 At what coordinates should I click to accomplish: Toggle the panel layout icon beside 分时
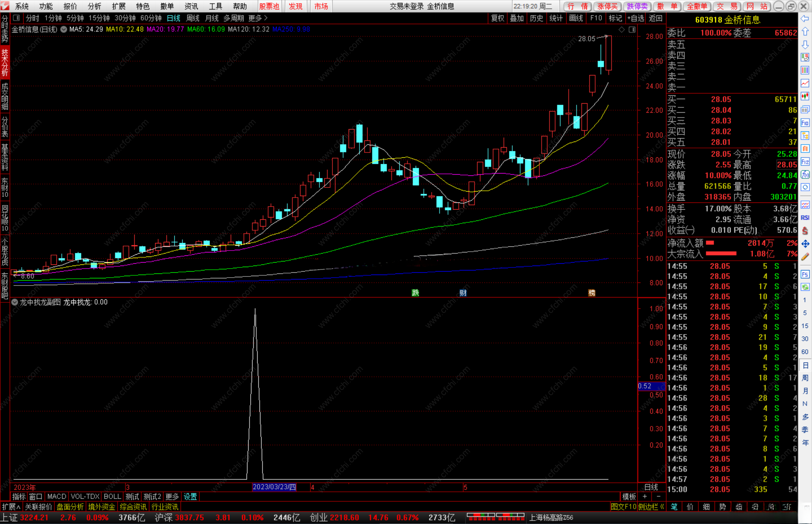(x=16, y=18)
